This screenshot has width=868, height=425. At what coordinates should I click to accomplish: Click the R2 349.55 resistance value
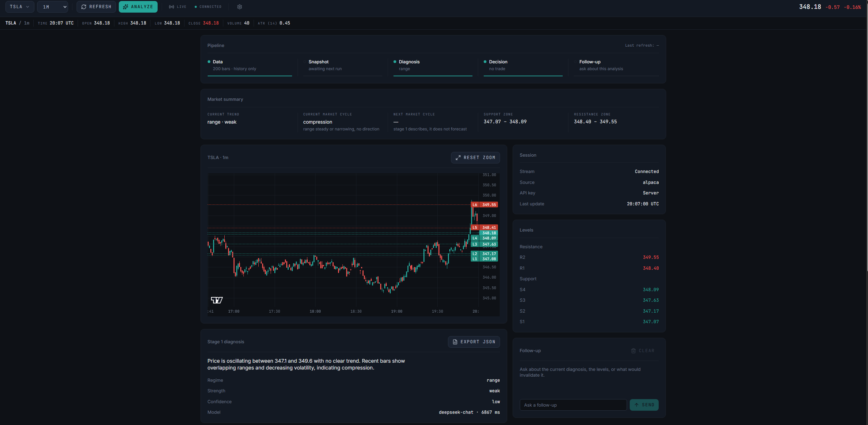(650, 257)
